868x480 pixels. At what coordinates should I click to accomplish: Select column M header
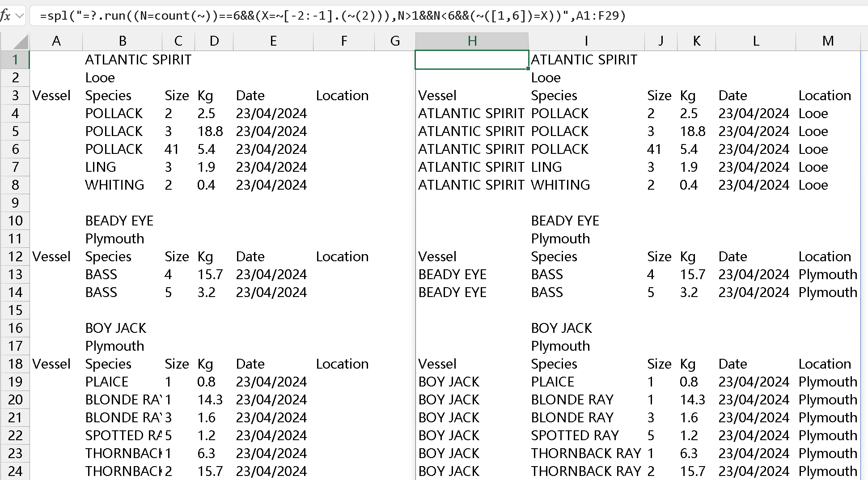pyautogui.click(x=828, y=41)
